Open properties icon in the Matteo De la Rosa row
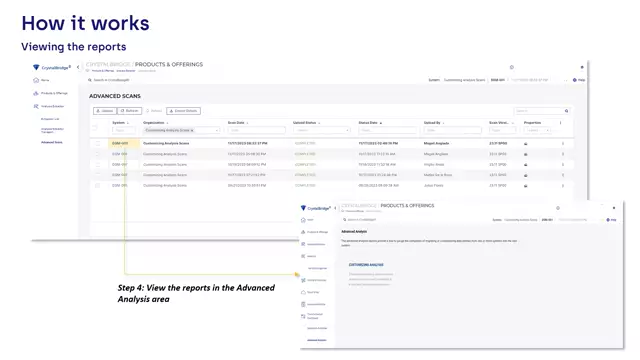The height and width of the screenshot is (360, 640). [526, 175]
